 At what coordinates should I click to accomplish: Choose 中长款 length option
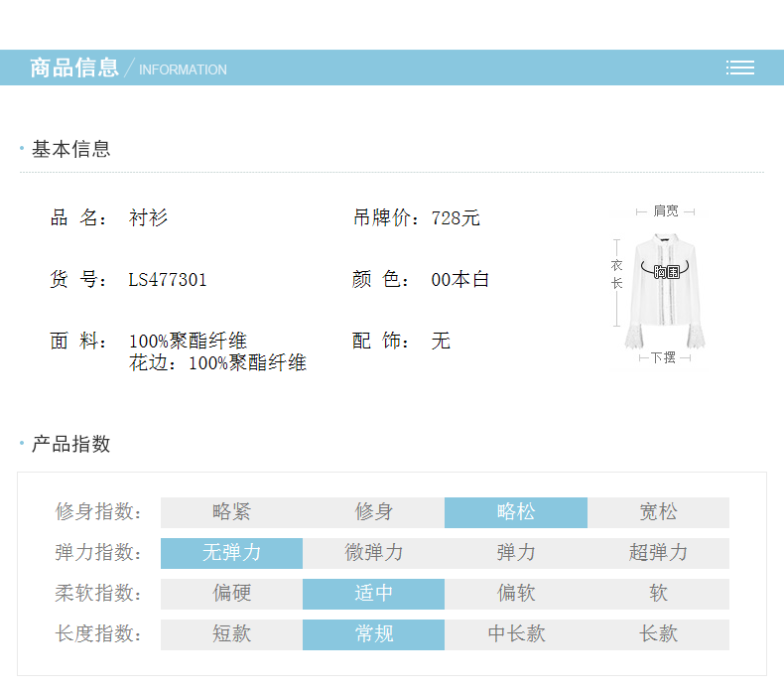pos(515,634)
